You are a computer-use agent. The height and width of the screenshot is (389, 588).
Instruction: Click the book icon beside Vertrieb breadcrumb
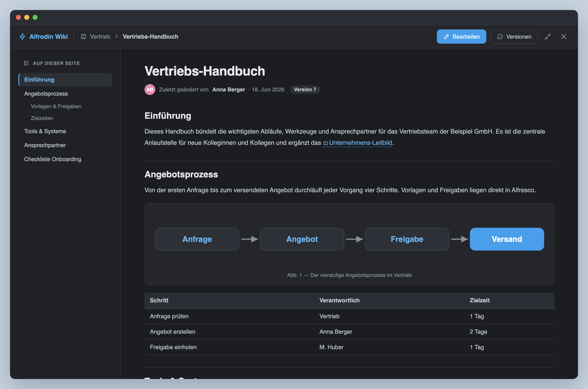pyautogui.click(x=83, y=37)
